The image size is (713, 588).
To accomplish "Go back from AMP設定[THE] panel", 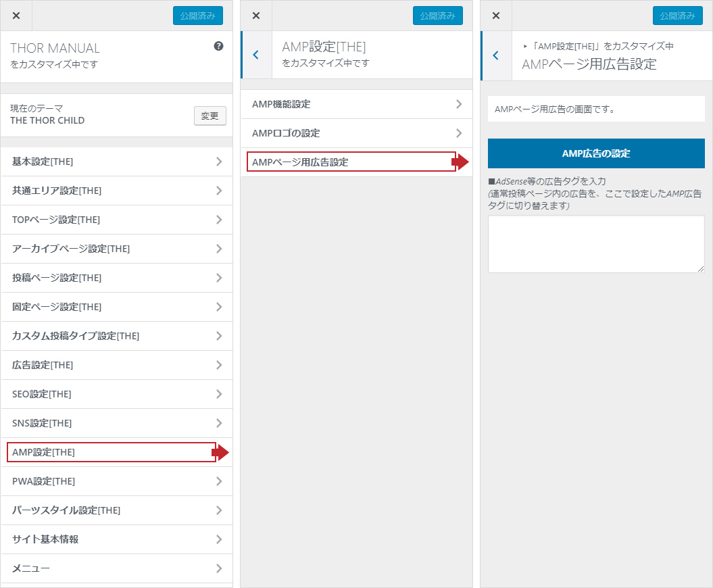I will pos(256,55).
